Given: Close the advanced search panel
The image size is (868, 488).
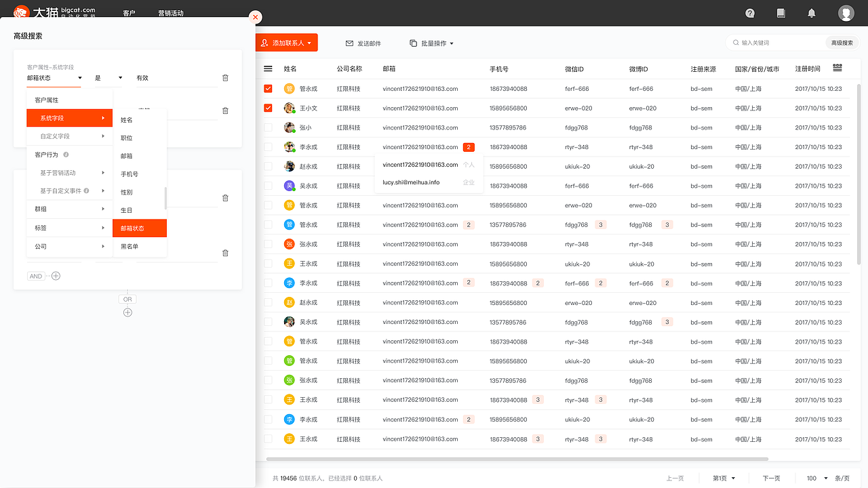Looking at the screenshot, I should (256, 17).
